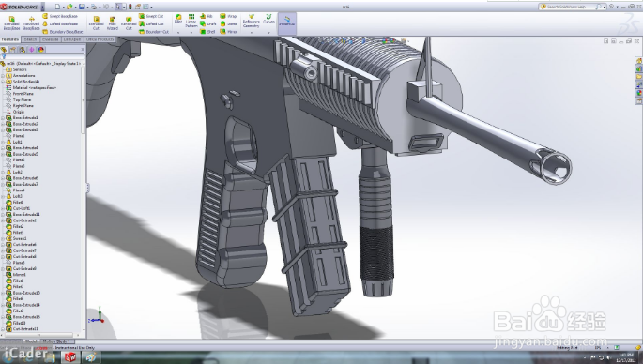This screenshot has height=364, width=643.
Task: Click the Linear Pattern tool
Action: (x=191, y=21)
